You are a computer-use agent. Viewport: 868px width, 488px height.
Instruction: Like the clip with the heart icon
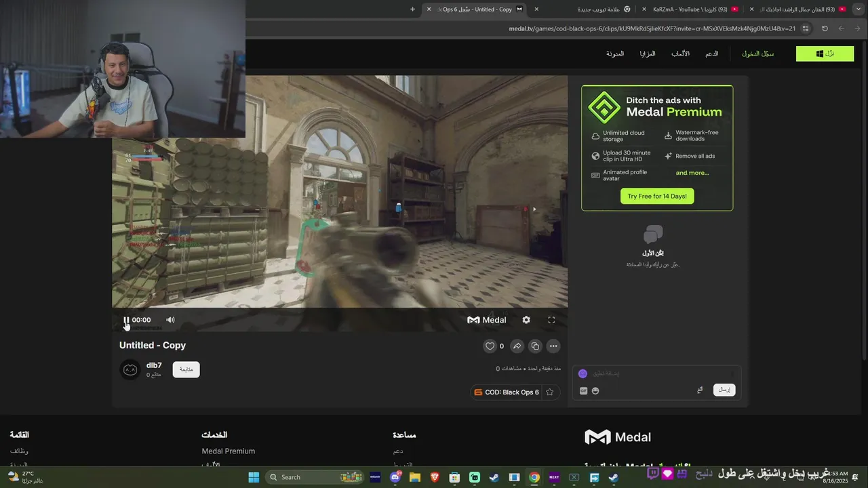coord(490,346)
